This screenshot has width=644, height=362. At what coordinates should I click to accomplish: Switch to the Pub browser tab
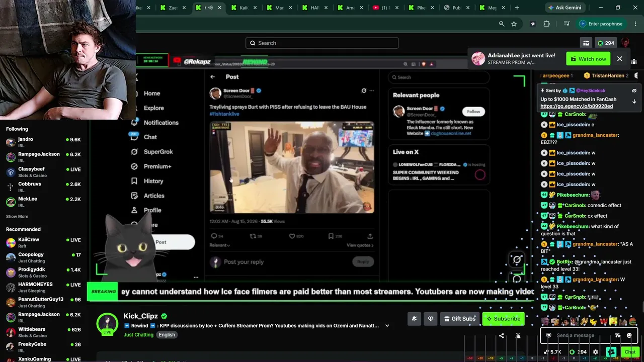point(456,8)
